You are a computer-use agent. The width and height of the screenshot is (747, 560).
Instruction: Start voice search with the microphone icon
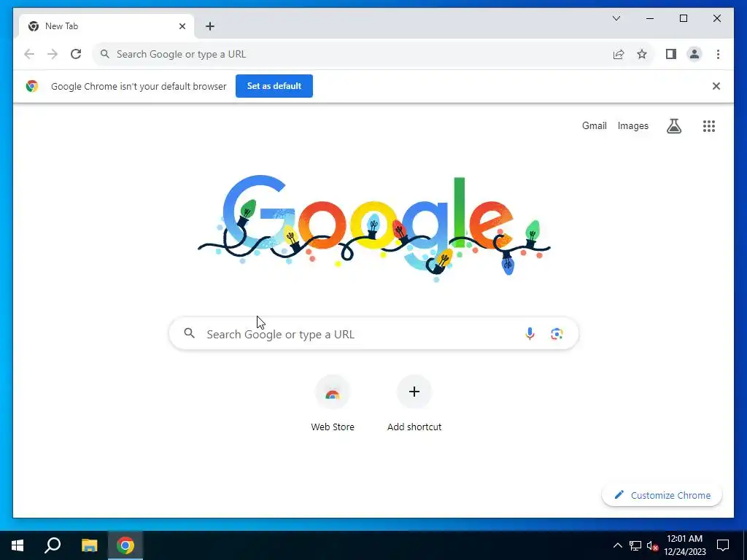530,334
